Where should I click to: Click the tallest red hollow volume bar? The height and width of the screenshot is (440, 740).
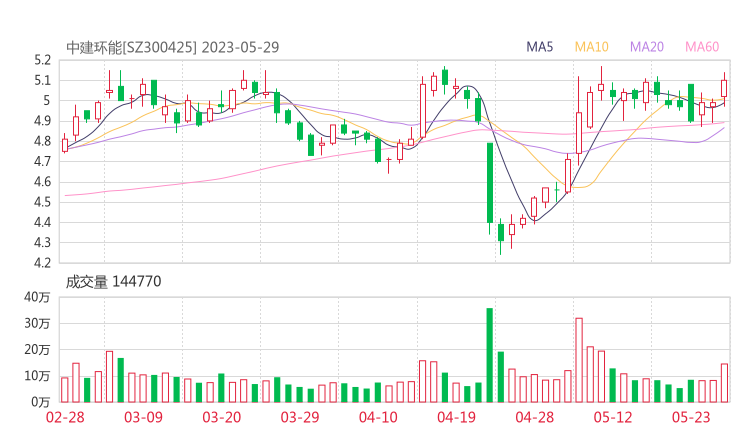tap(579, 360)
